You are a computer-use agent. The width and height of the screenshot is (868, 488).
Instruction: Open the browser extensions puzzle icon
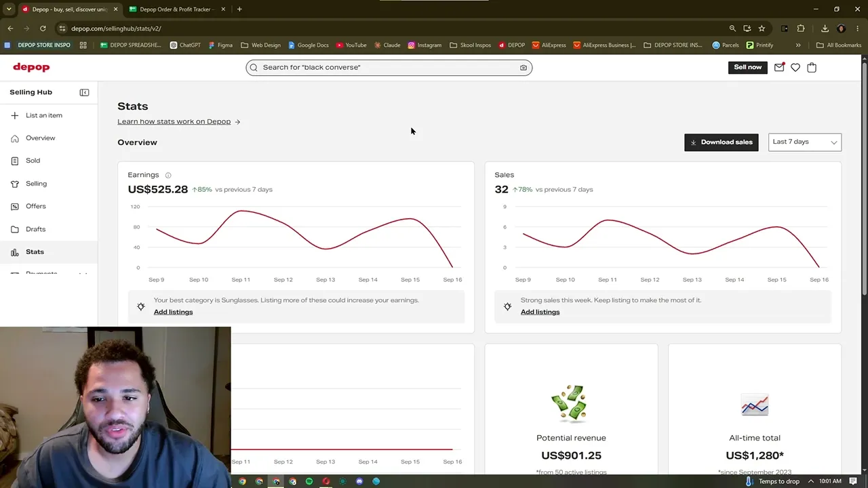click(x=801, y=28)
